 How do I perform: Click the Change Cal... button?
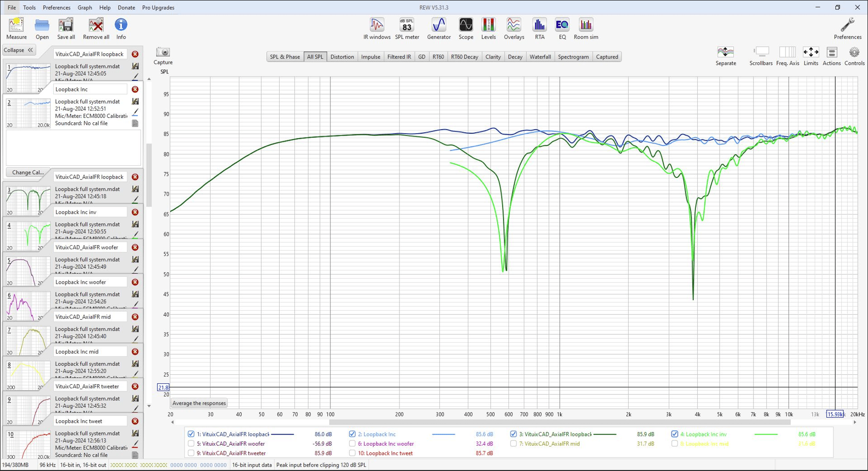[x=28, y=172]
